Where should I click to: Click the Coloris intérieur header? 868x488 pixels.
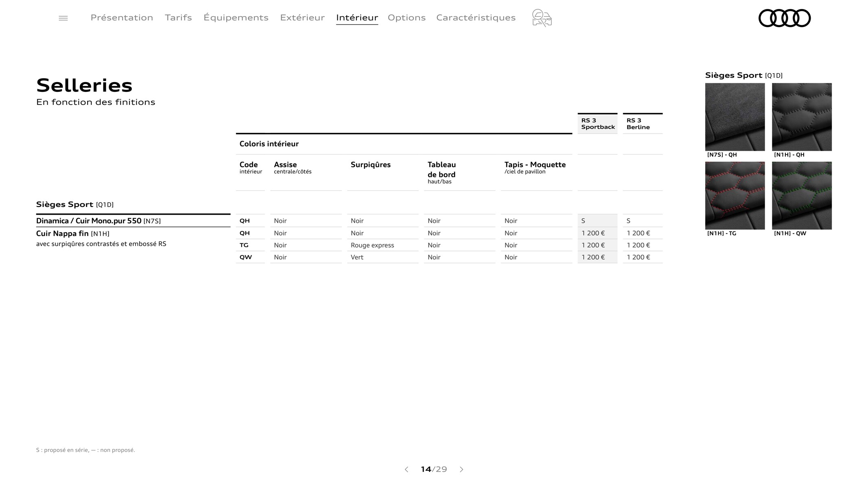(x=269, y=144)
